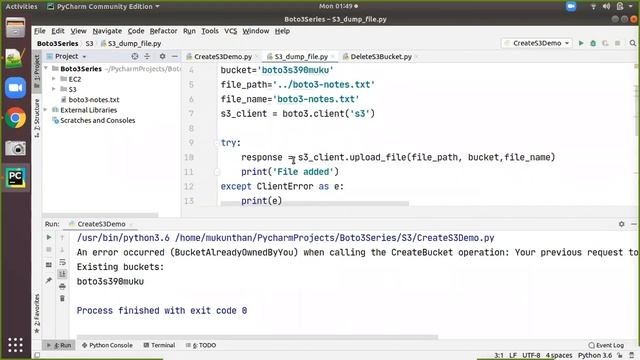Click Zoom indicator in top system tray

tap(571, 7)
